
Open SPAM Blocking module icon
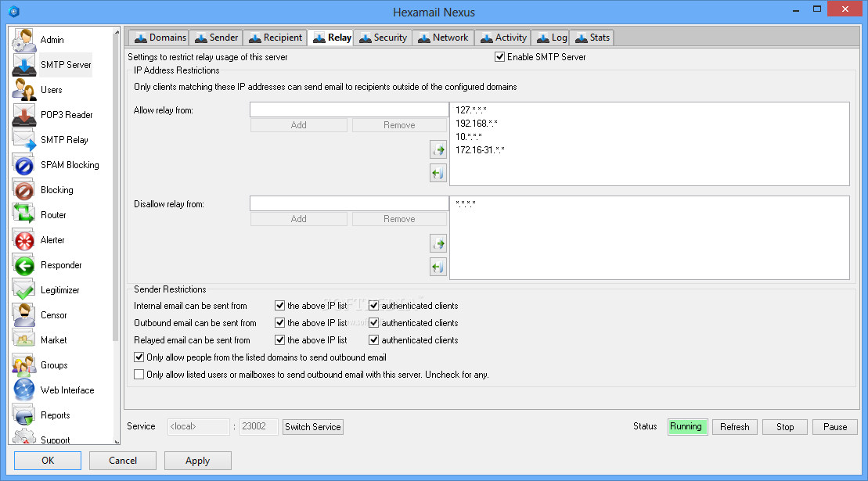pyautogui.click(x=23, y=165)
